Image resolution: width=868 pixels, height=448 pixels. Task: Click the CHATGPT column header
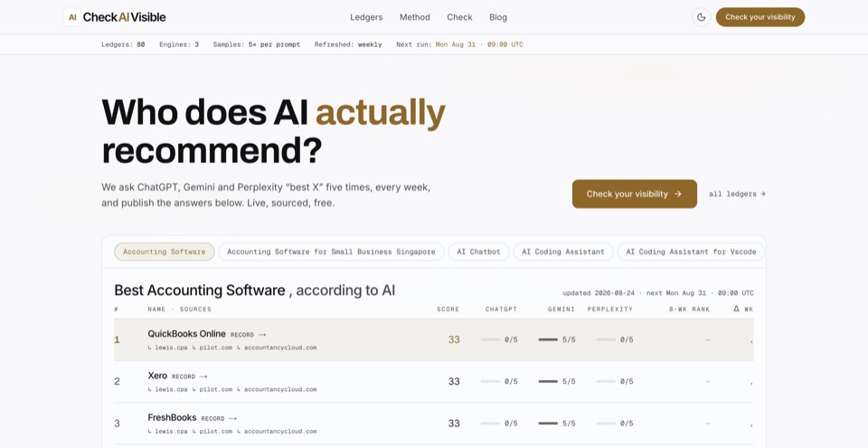click(501, 310)
